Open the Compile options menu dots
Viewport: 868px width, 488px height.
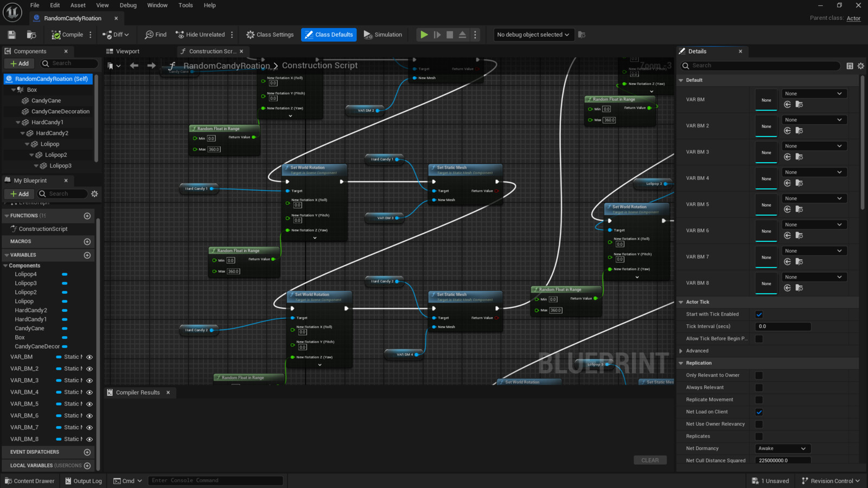(91, 35)
